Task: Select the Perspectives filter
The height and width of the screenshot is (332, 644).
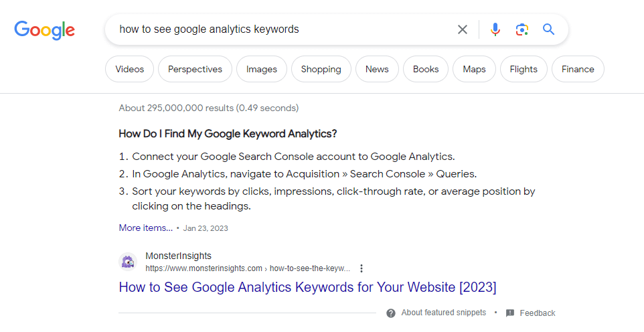Action: (195, 69)
